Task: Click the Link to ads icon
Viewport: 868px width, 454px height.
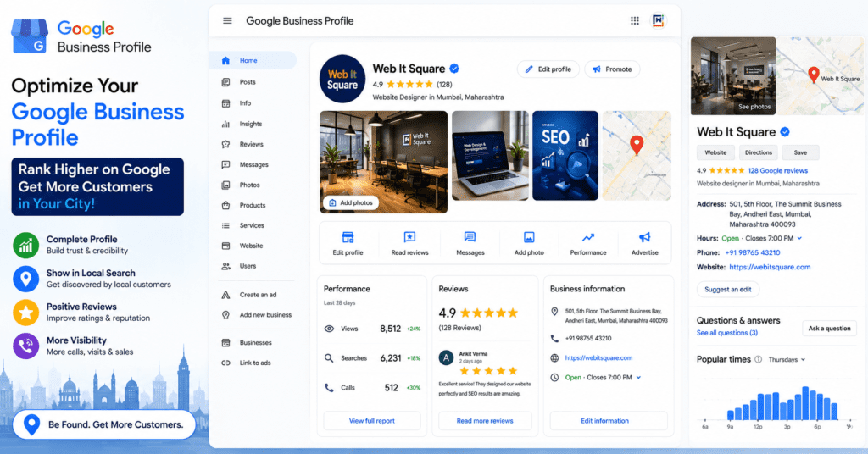Action: [225, 363]
